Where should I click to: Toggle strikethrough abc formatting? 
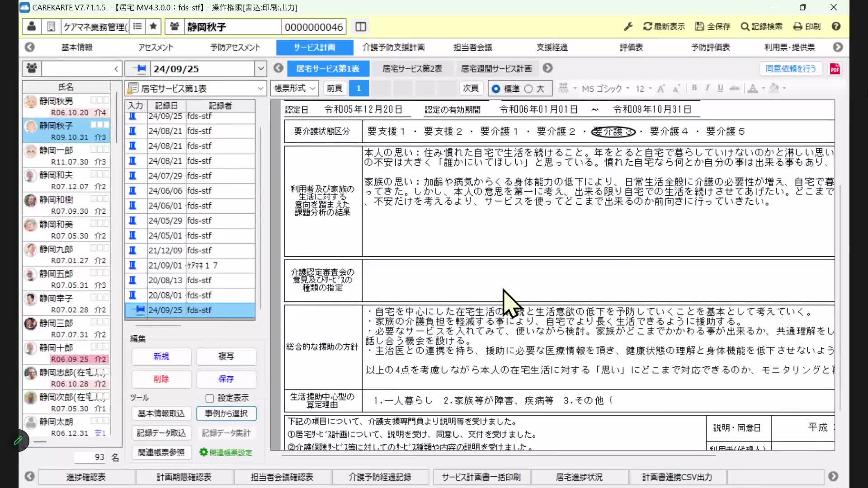735,88
